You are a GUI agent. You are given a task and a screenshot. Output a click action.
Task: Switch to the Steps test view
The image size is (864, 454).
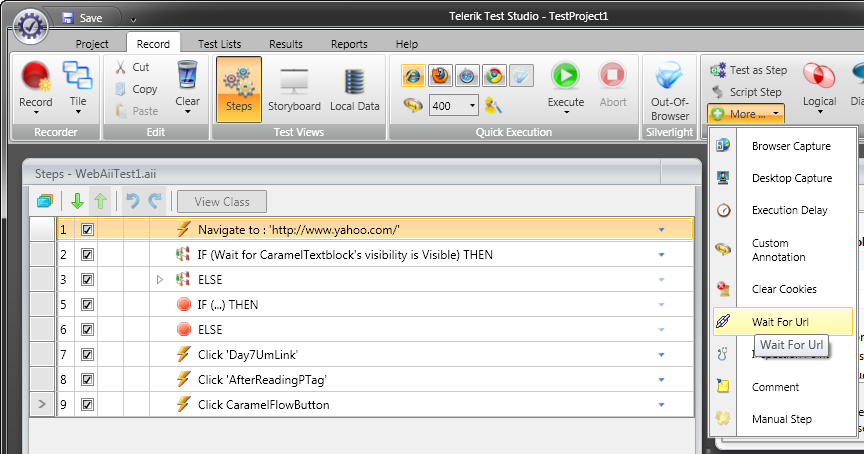(239, 89)
